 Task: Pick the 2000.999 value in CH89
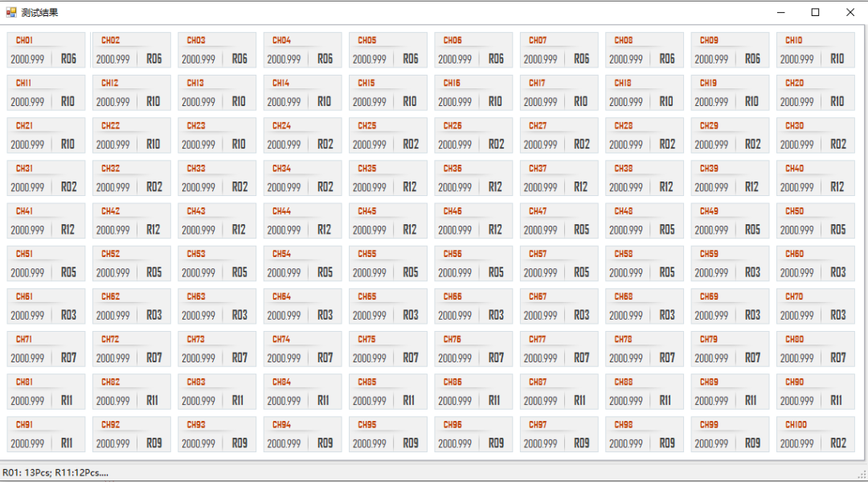(711, 401)
